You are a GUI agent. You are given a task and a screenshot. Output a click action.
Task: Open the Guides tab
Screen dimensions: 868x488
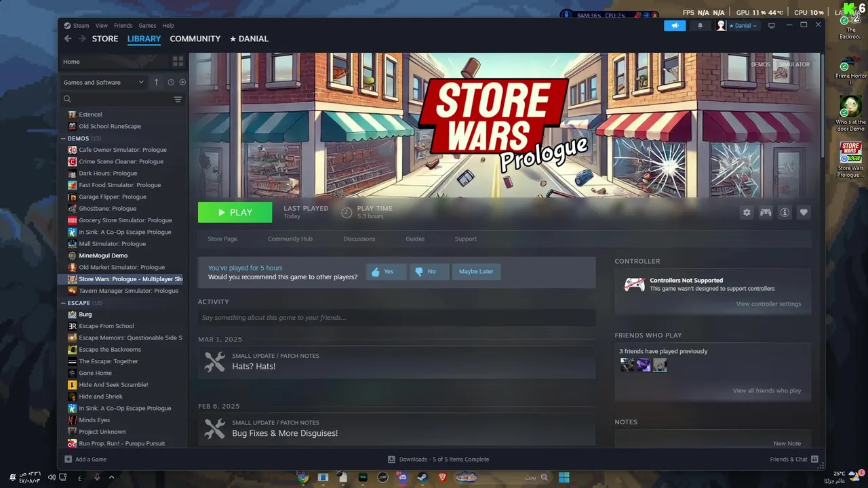(x=415, y=239)
